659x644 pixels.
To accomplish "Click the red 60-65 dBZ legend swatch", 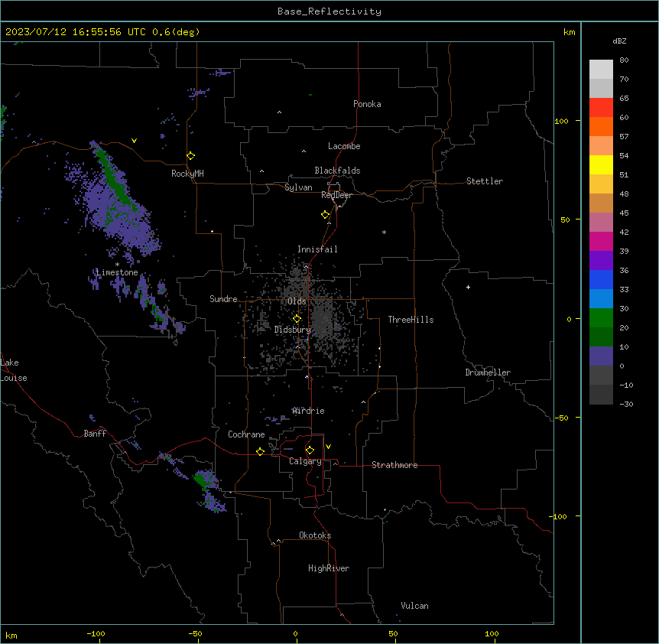I will 601,108.
